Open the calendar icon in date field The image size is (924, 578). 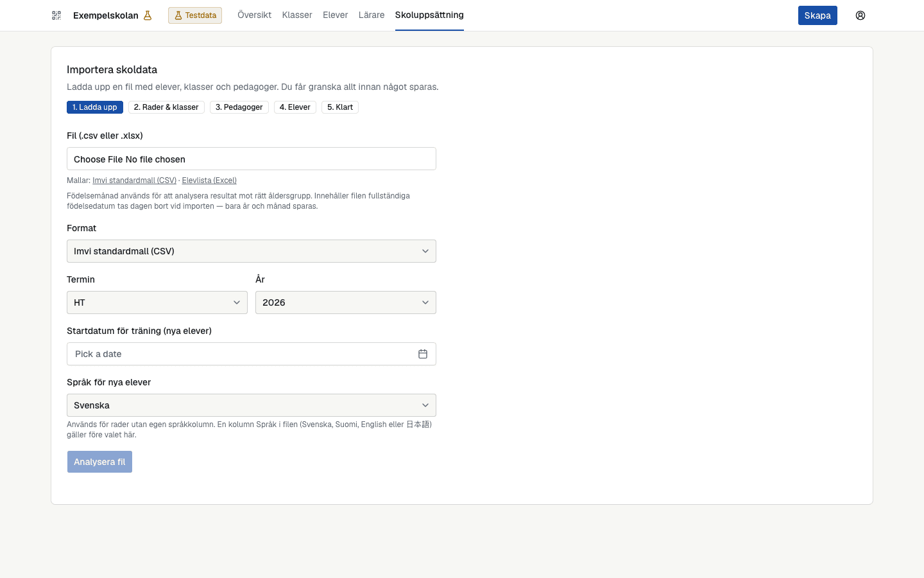pyautogui.click(x=423, y=354)
